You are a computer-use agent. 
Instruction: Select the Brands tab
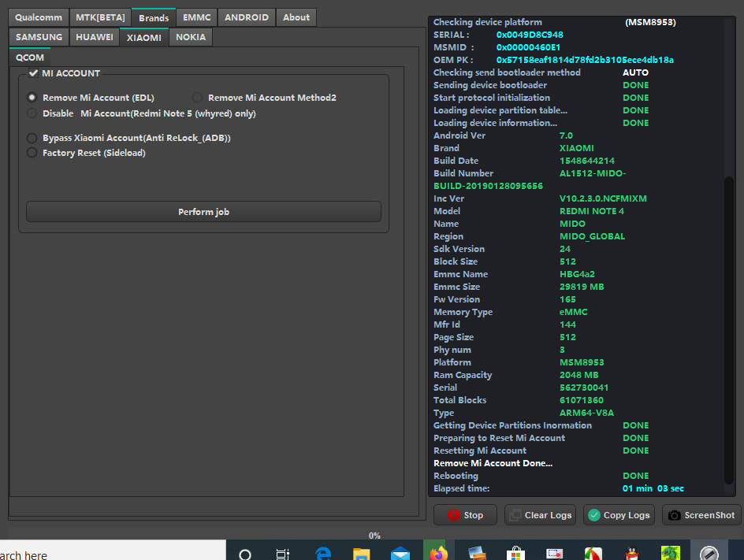click(x=154, y=17)
